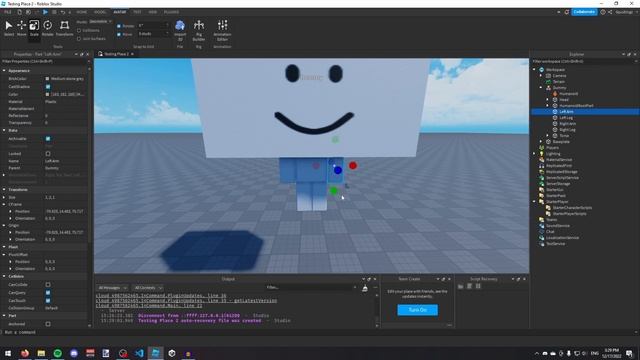Click the Terrain icon in Explorer
The image size is (640, 360).
pos(549,82)
